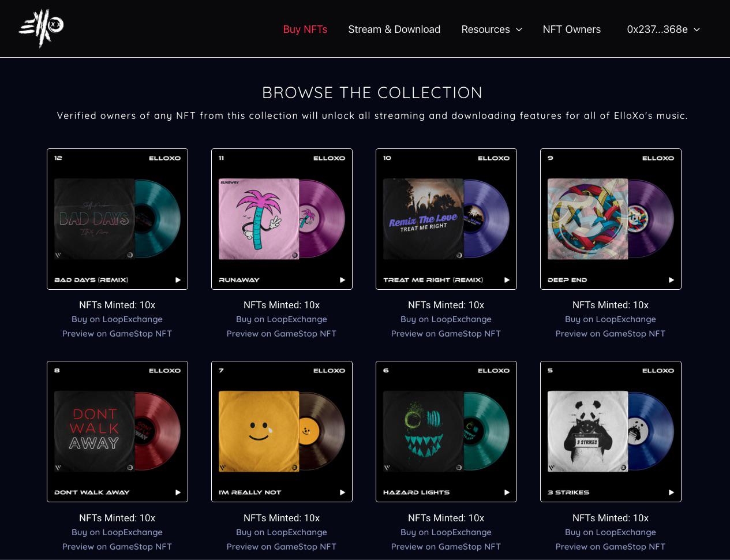
Task: Expand the Resources dropdown menu
Action: click(492, 29)
